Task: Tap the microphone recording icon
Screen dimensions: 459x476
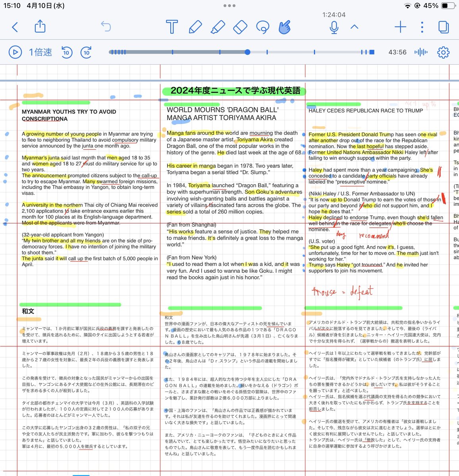Action: (334, 27)
